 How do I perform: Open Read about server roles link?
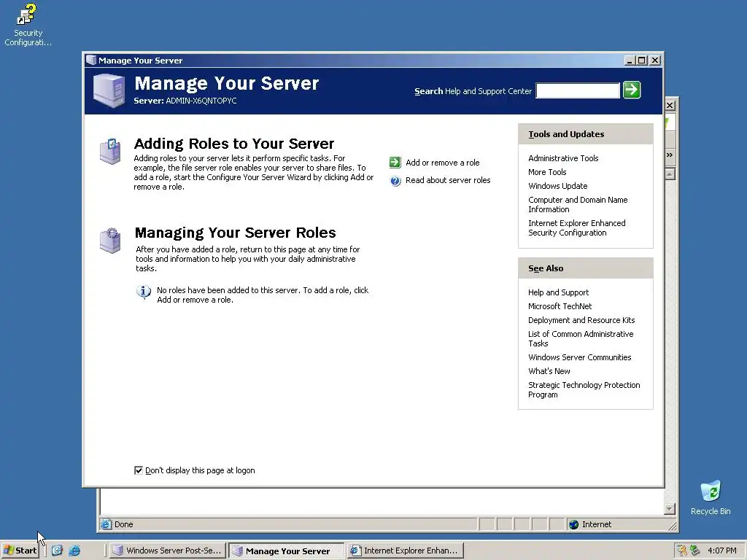(448, 180)
